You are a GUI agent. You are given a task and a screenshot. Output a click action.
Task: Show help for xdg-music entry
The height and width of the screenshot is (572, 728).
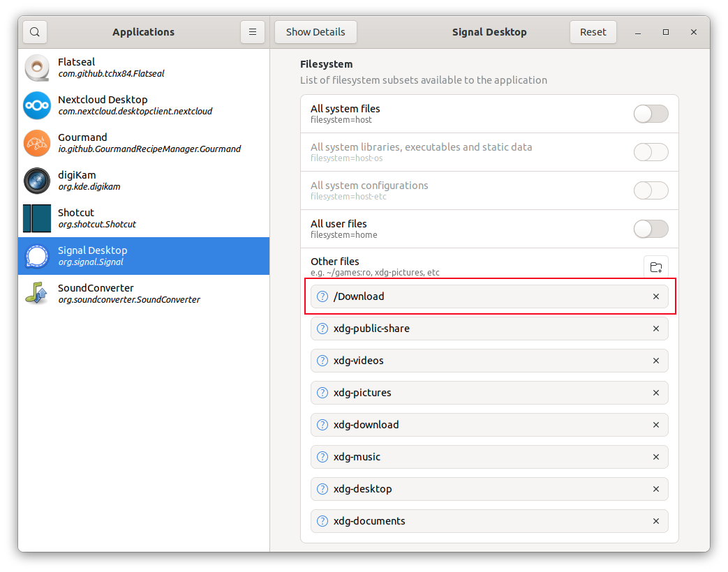(322, 457)
